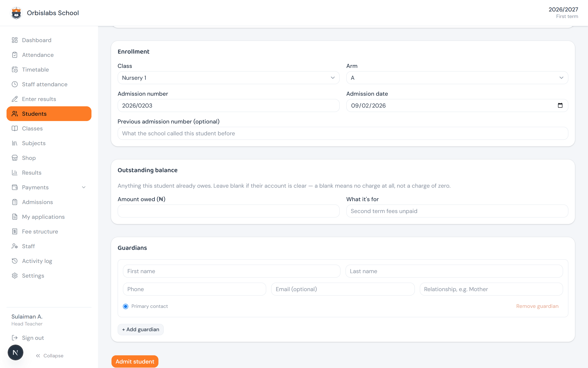588x368 pixels.
Task: Click the Subjects library icon
Action: [x=14, y=143]
